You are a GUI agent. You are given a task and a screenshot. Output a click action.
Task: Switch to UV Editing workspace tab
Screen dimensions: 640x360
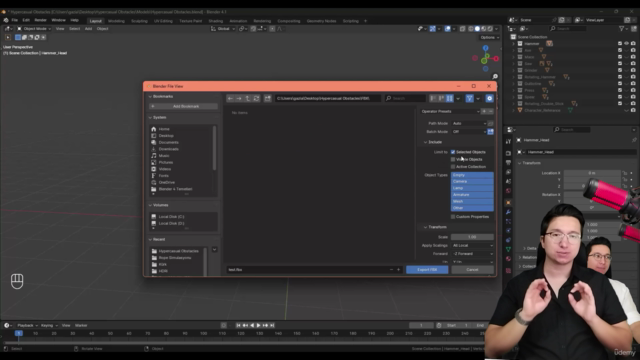(163, 21)
